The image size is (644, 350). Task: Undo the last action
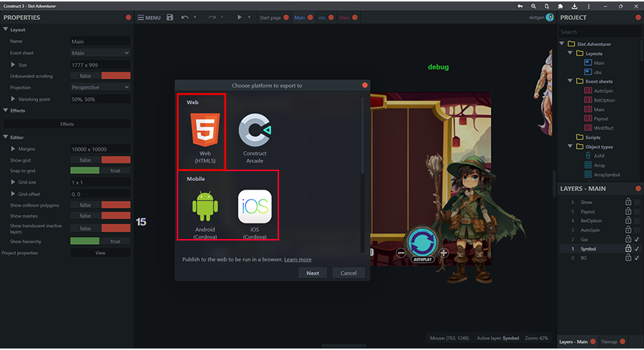point(185,17)
